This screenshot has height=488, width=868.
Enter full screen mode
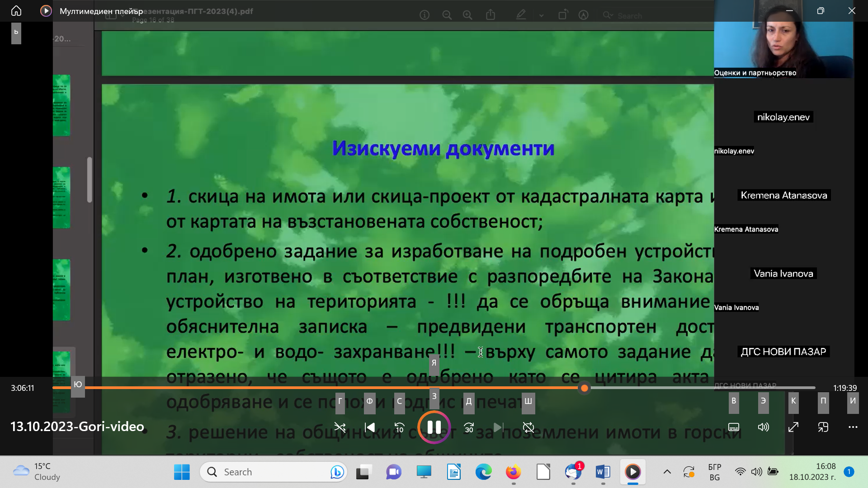793,427
